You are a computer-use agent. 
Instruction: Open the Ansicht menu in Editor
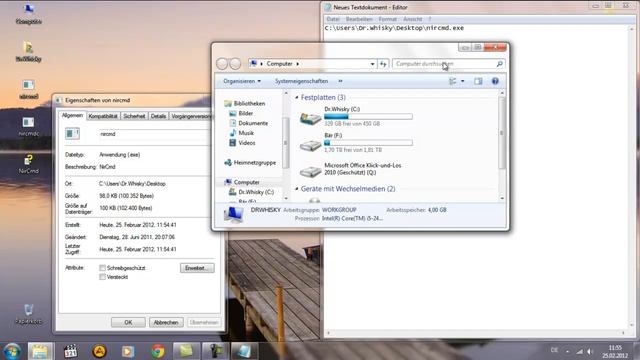(x=413, y=19)
